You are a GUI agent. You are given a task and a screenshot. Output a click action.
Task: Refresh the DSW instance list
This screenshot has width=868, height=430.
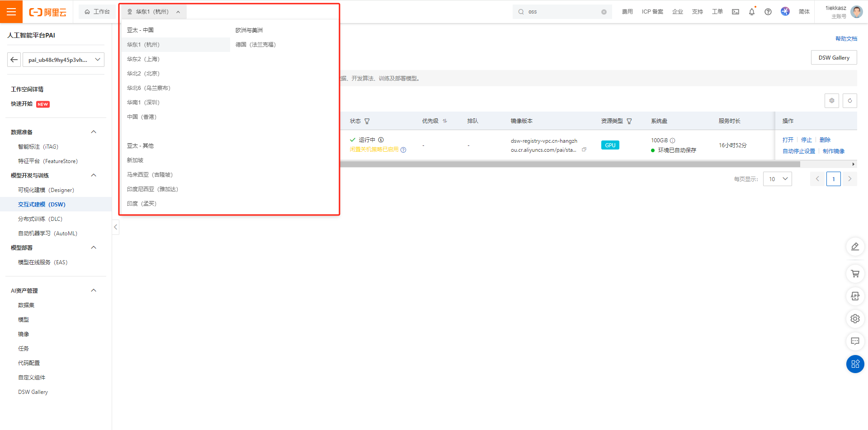pyautogui.click(x=850, y=101)
